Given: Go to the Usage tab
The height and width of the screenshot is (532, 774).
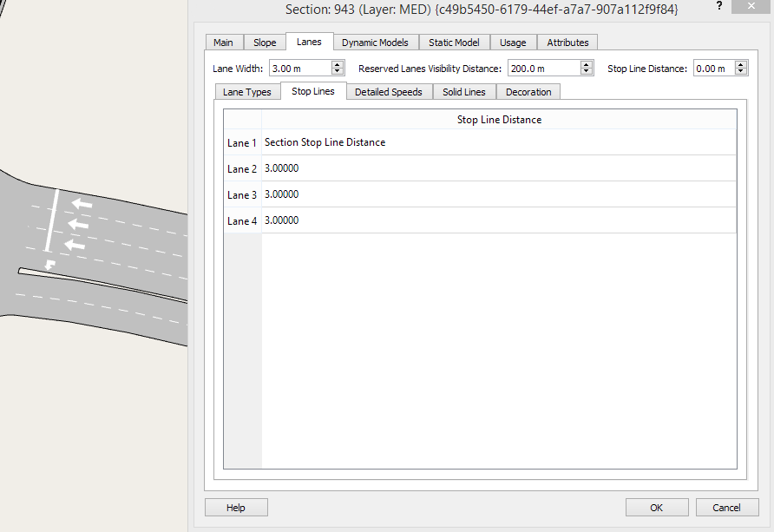Looking at the screenshot, I should click(x=513, y=43).
